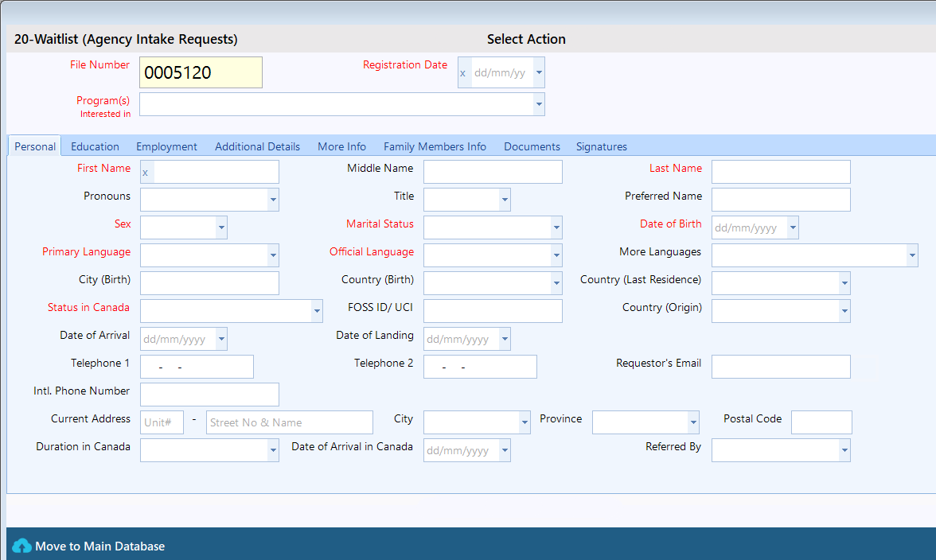This screenshot has height=560, width=936.
Task: Open the Province dropdown
Action: pos(693,422)
